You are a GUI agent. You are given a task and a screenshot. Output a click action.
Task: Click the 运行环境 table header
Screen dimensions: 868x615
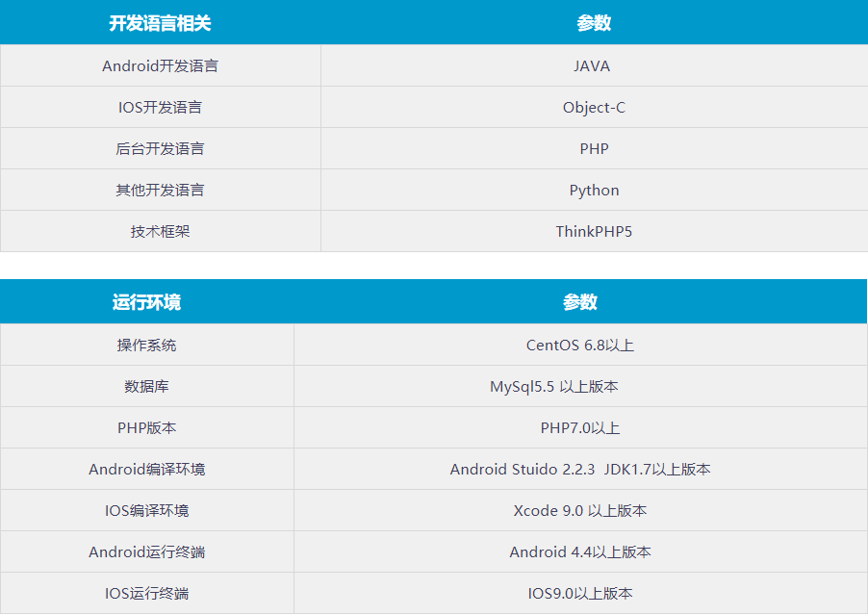(x=146, y=301)
